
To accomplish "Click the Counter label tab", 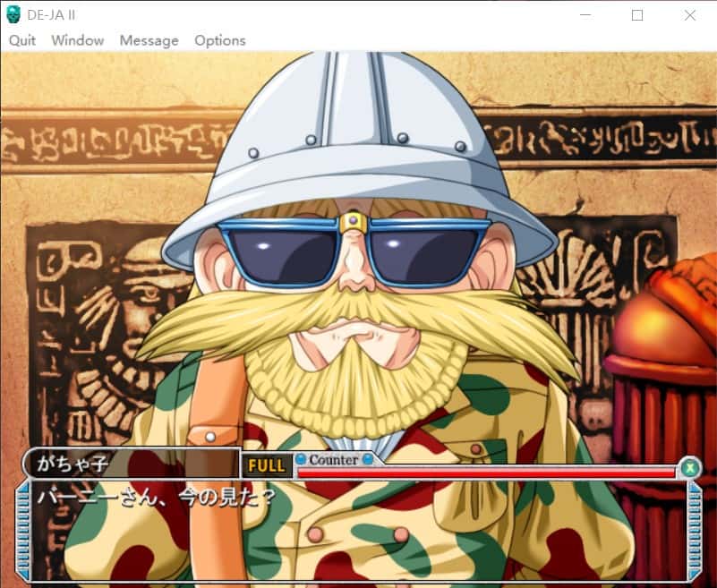I will [334, 459].
